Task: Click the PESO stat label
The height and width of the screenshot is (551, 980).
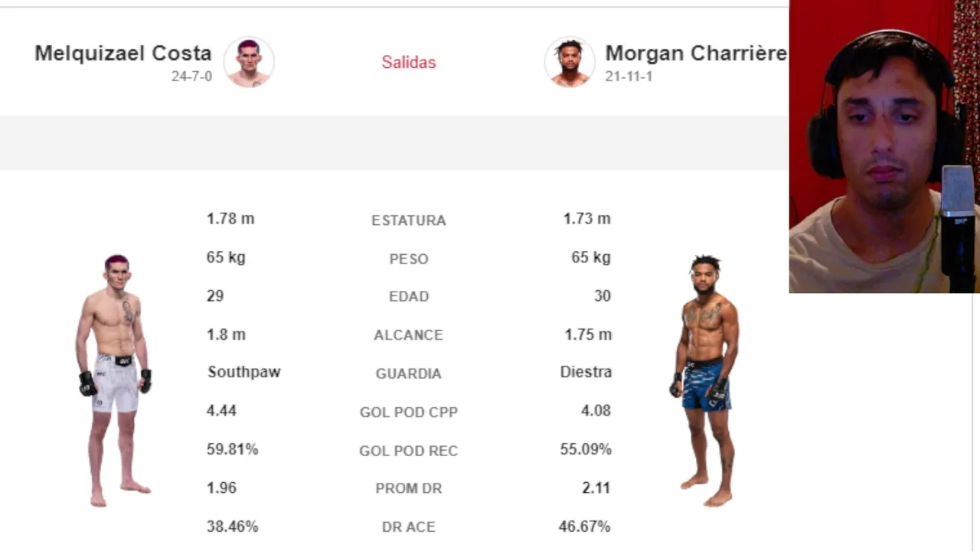Action: 409,259
